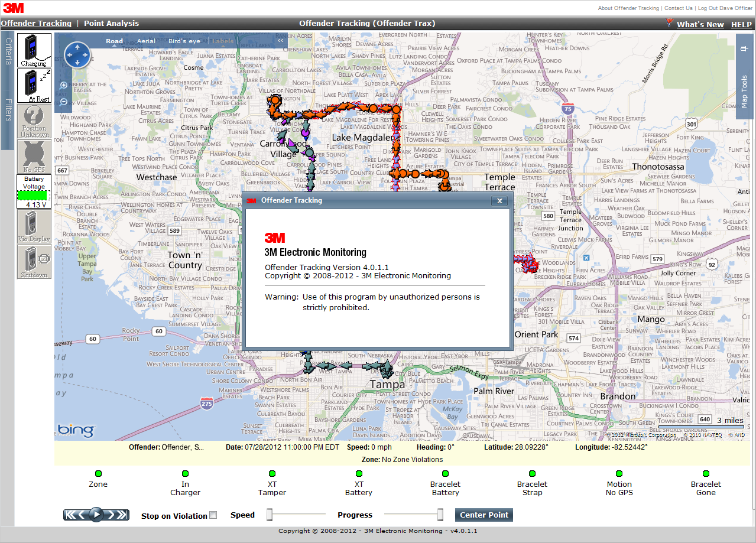The height and width of the screenshot is (543, 756).
Task: Collapse the map view toolbar with double chevron
Action: [281, 41]
